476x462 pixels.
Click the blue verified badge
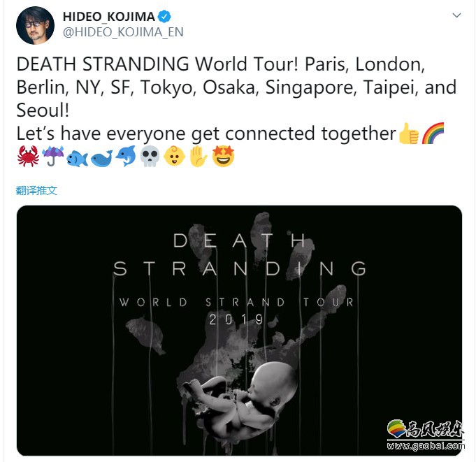click(164, 16)
